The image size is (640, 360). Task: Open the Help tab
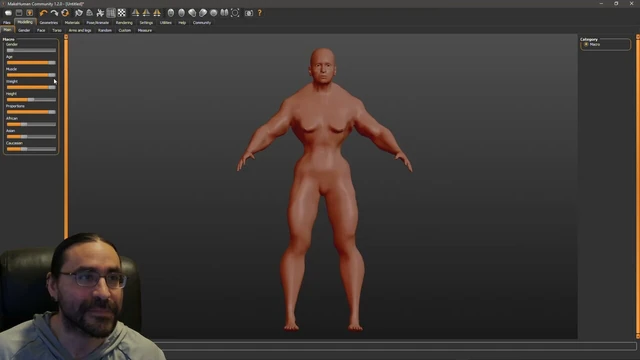coord(182,22)
